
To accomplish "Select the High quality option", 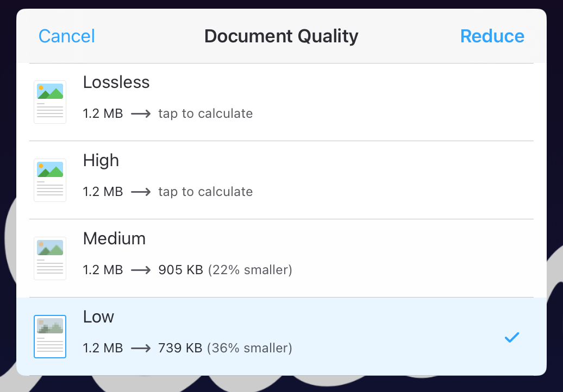I will coord(281,180).
